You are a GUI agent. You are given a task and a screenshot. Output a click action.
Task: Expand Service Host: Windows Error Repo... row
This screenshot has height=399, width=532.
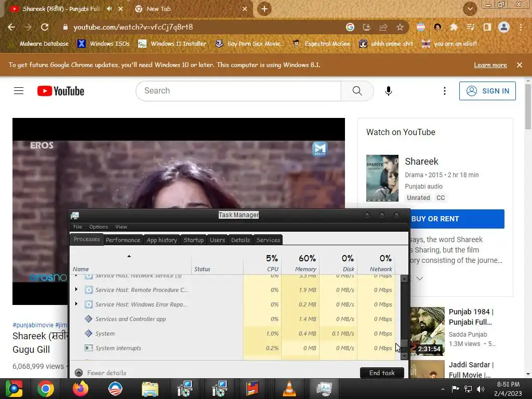pyautogui.click(x=76, y=304)
